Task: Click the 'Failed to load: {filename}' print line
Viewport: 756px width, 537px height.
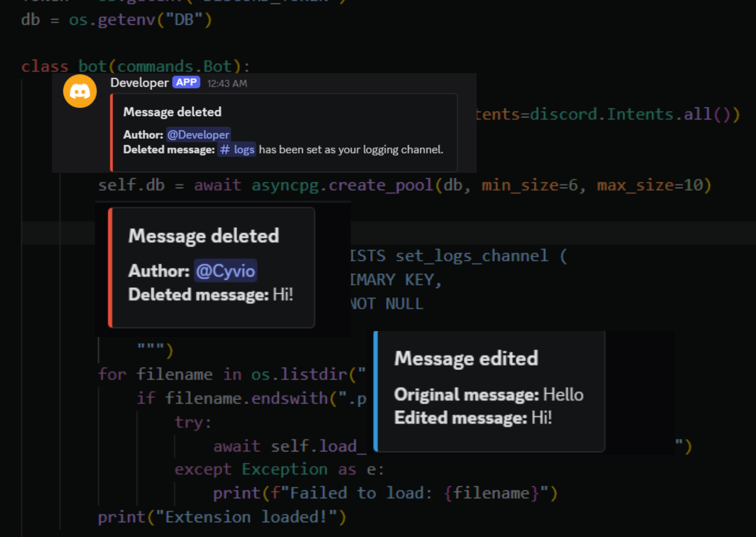Action: coord(385,493)
